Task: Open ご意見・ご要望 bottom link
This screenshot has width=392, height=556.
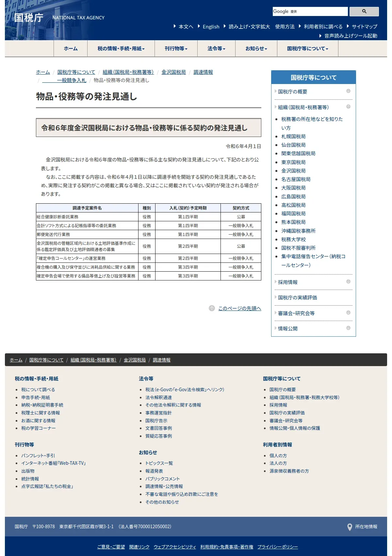Action: pos(111,547)
